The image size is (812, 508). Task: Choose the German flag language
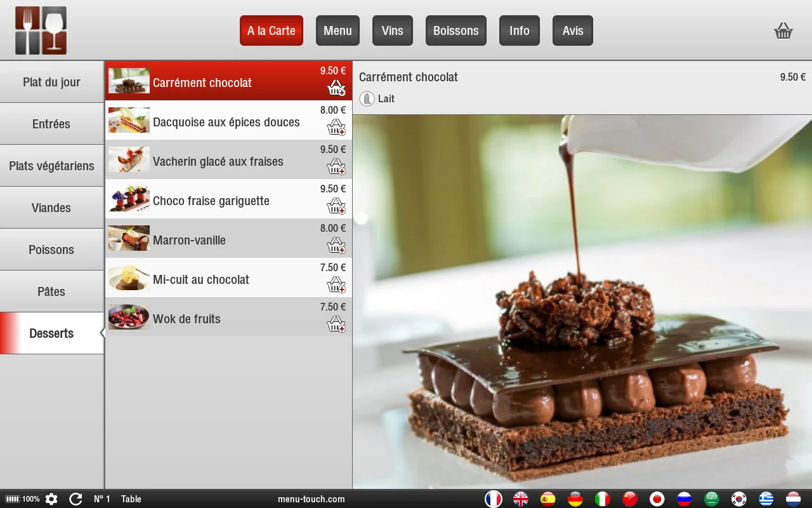[x=575, y=499]
